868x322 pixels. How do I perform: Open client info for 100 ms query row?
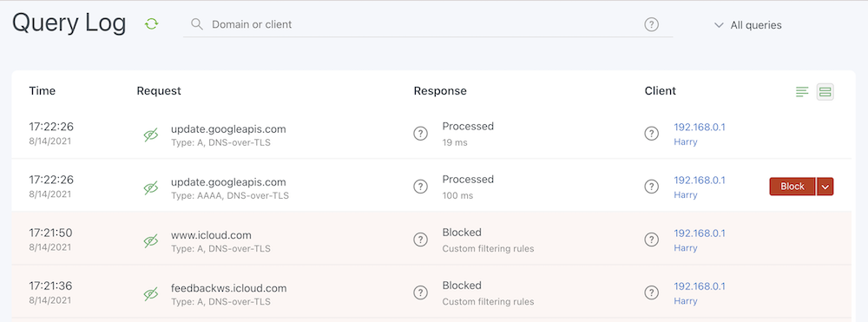click(x=652, y=187)
